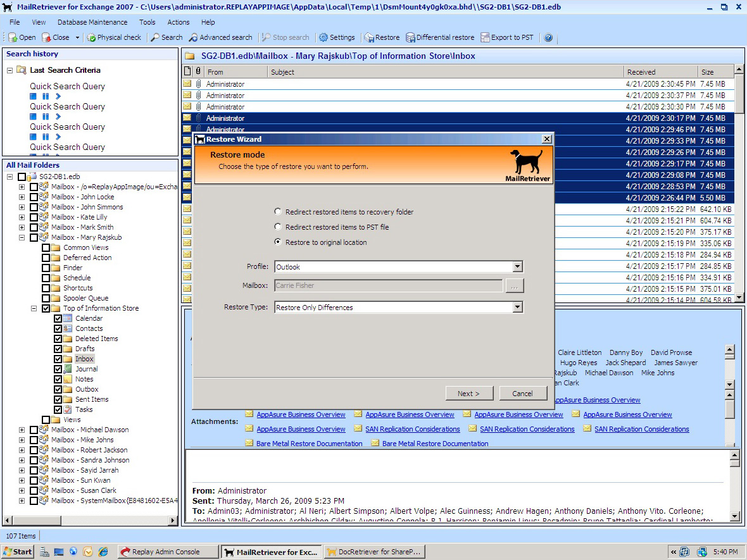Screen dimensions: 747x560
Task: Cancel the Restore Wizard
Action: (x=523, y=394)
